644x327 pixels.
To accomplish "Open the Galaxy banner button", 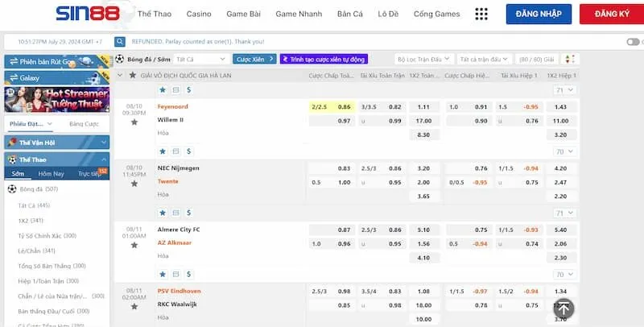I will click(x=56, y=77).
